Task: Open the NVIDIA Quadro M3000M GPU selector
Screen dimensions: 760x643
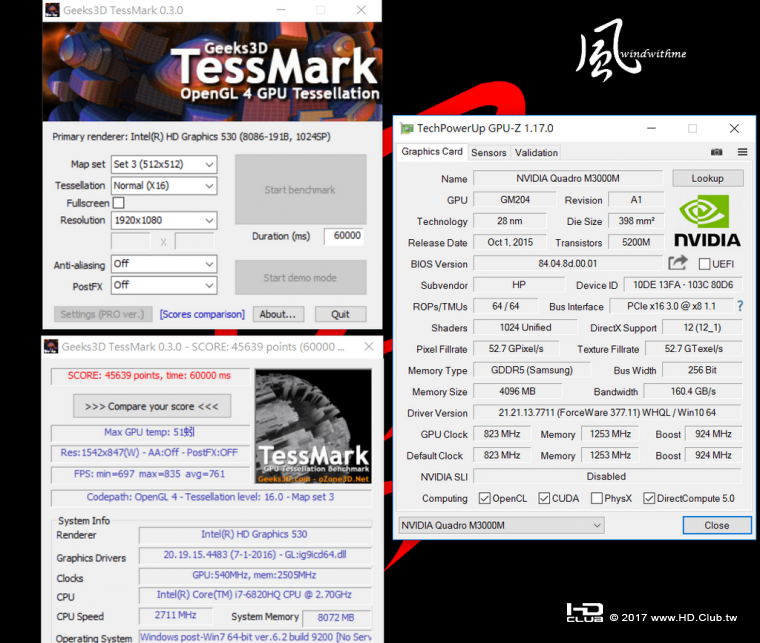Action: [x=501, y=525]
